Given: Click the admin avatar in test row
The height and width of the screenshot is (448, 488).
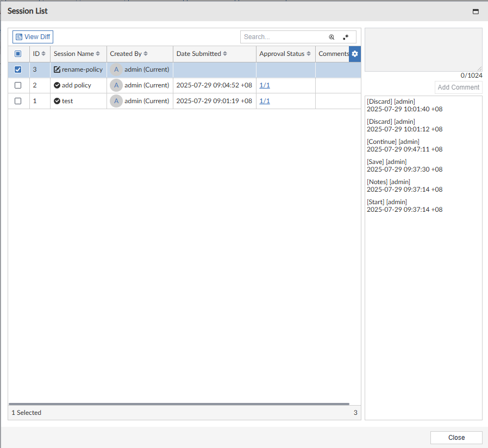Looking at the screenshot, I should (116, 101).
